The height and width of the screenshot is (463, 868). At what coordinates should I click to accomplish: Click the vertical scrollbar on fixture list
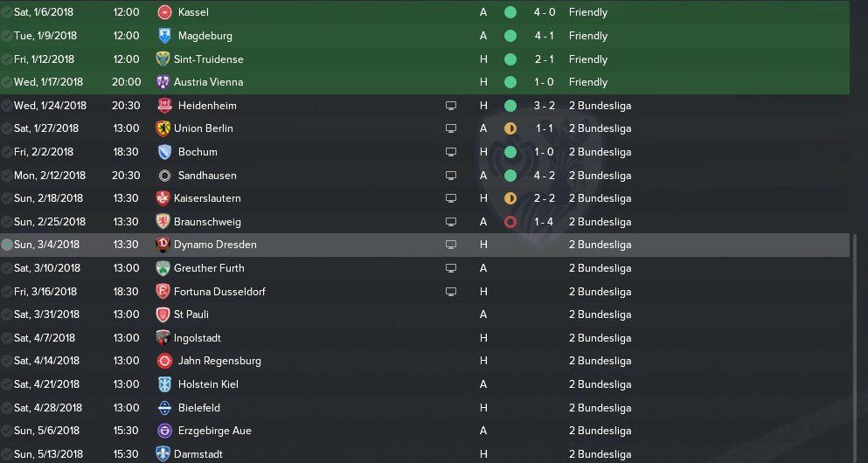pos(855,349)
